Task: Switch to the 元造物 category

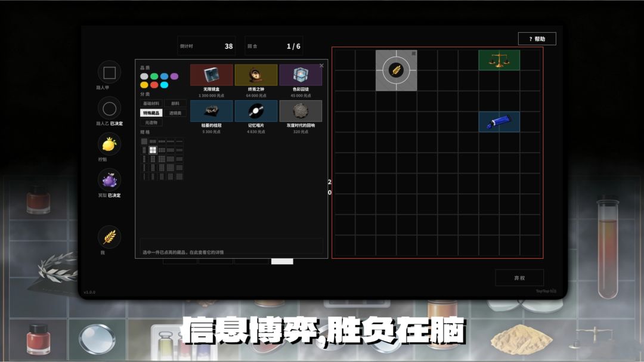Action: point(151,122)
